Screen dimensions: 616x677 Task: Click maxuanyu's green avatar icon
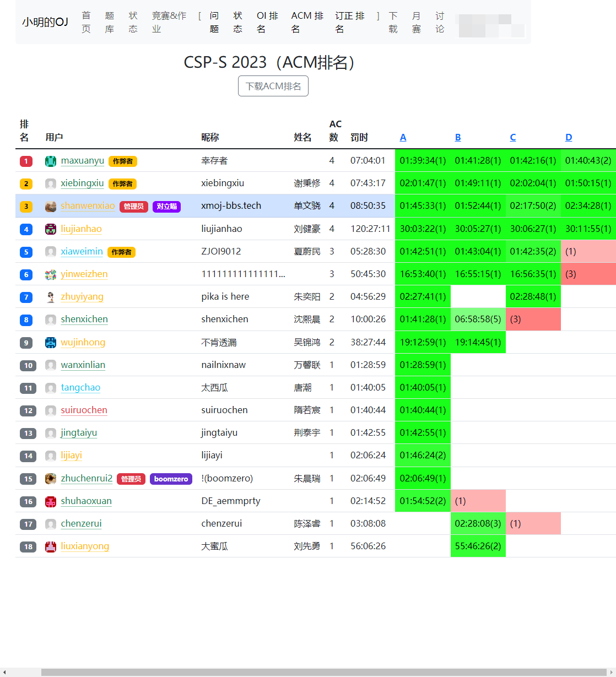[51, 161]
